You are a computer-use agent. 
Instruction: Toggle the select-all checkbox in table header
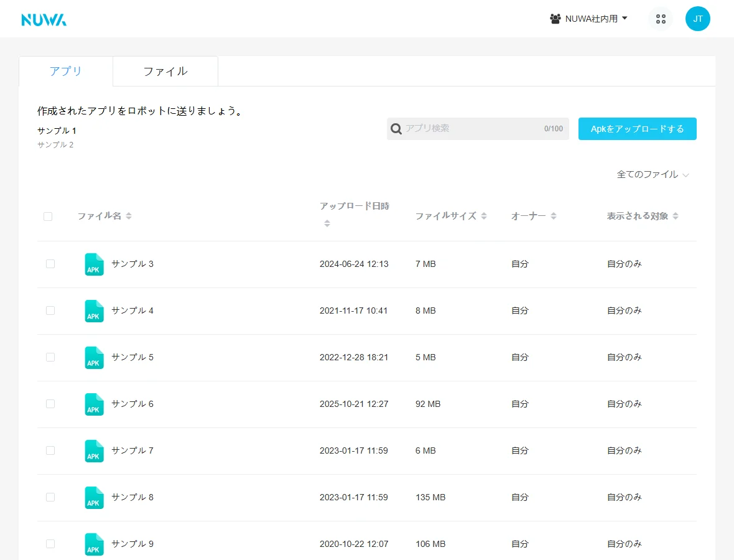[x=48, y=217]
